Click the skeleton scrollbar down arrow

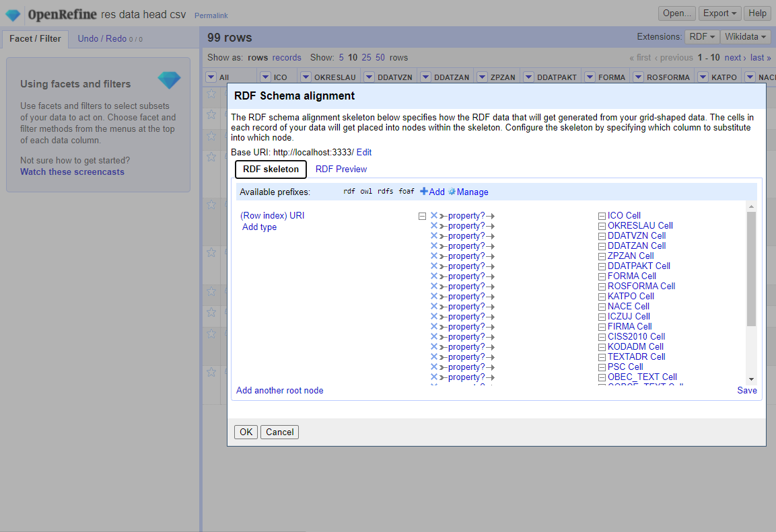click(x=751, y=379)
